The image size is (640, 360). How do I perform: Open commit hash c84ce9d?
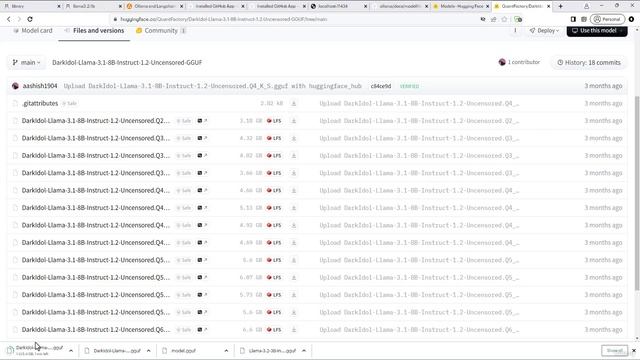380,86
